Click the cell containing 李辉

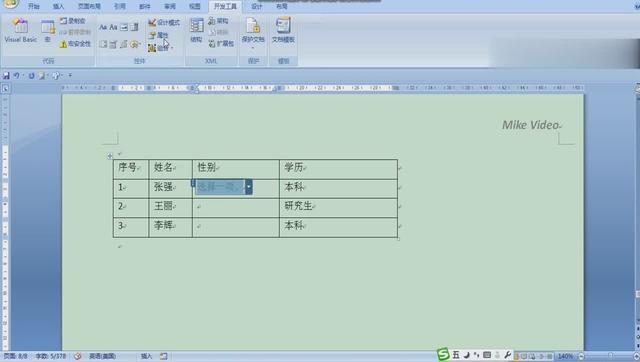[x=171, y=227]
